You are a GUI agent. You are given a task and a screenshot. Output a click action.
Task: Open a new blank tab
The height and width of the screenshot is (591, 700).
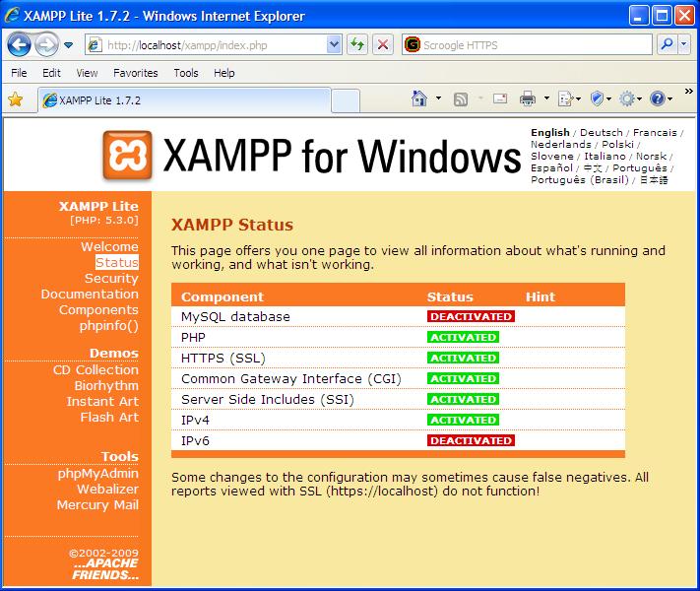point(346,100)
